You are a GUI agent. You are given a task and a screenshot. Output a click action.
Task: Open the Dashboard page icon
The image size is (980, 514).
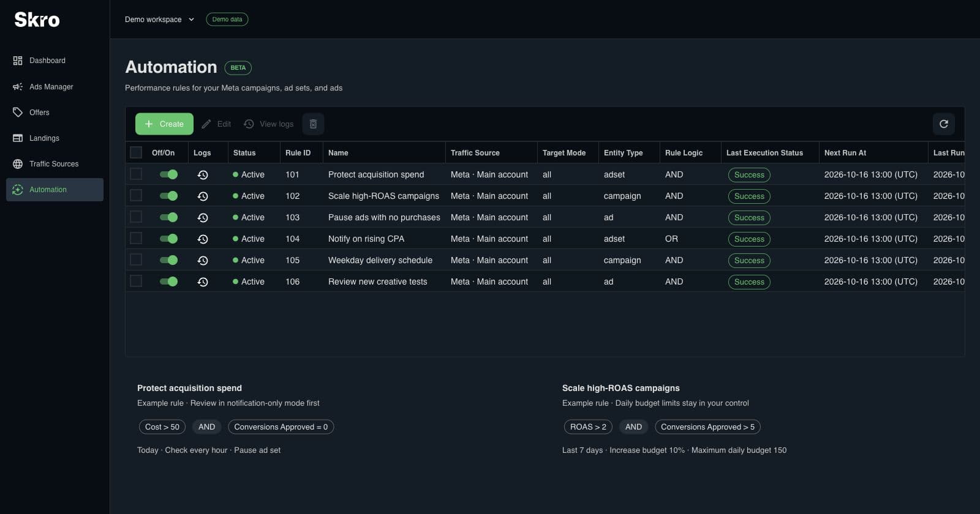(x=18, y=61)
